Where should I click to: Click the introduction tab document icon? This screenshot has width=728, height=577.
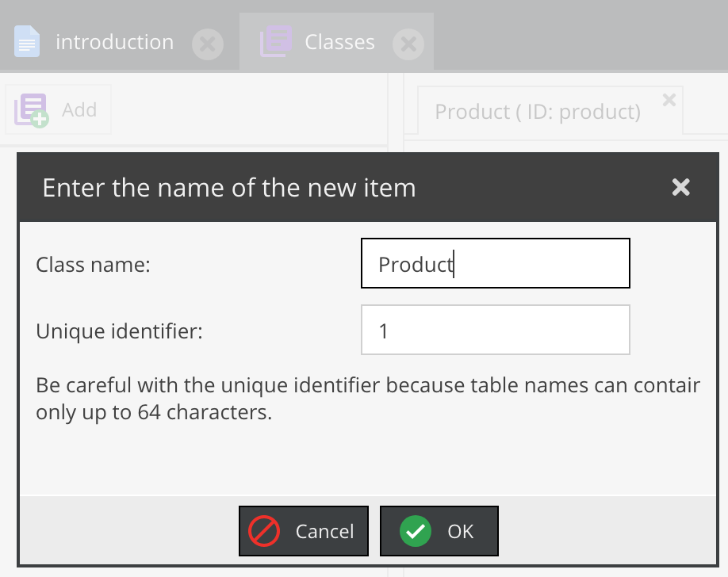click(x=27, y=42)
